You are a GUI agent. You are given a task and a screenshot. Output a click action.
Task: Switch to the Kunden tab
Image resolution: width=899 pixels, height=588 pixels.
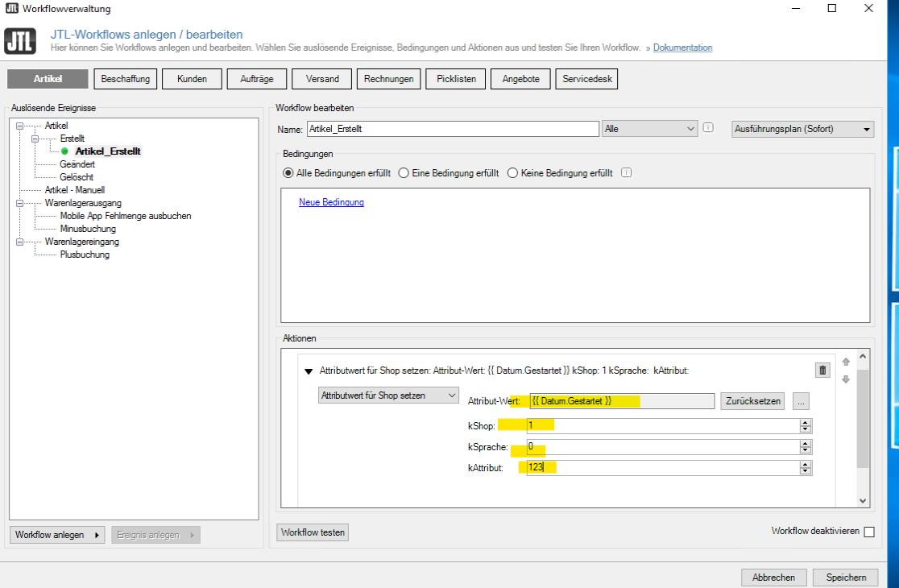[x=192, y=79]
